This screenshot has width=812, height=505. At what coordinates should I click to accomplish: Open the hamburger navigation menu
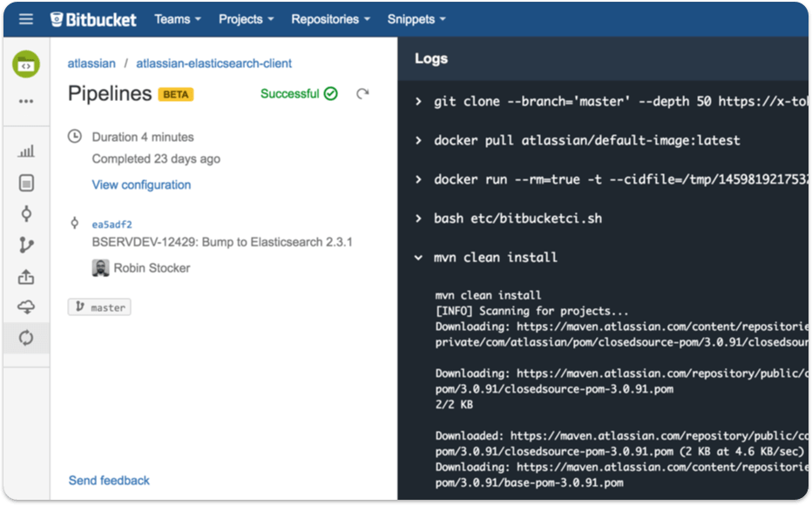pos(24,18)
